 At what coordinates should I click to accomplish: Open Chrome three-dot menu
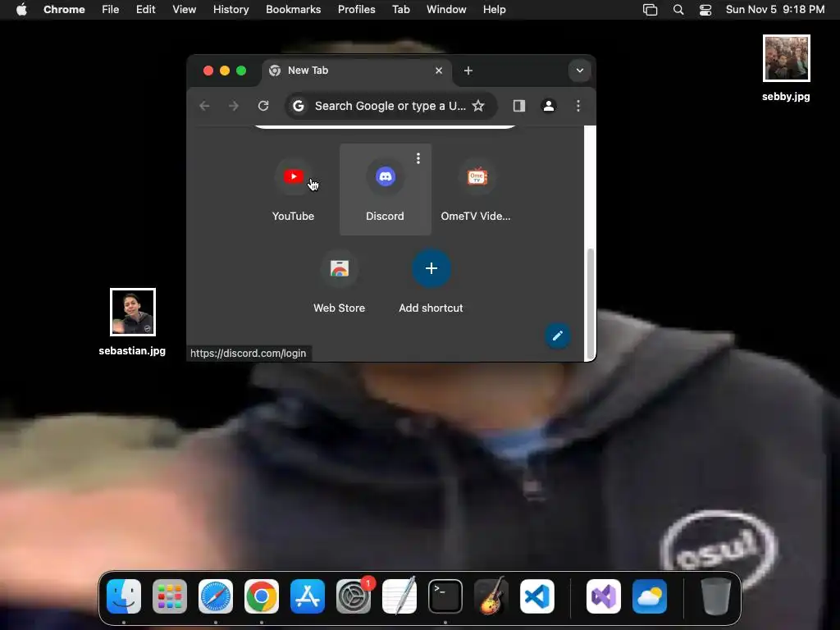point(578,106)
